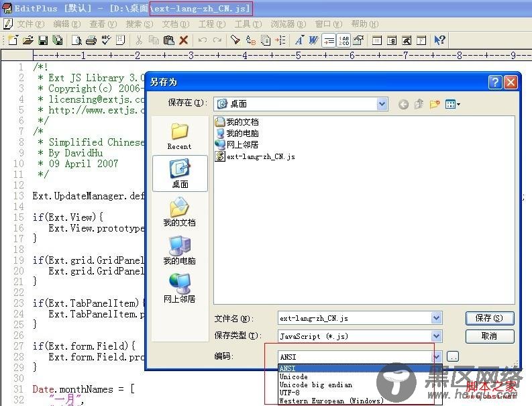Click the Copy toolbar icon

(154, 40)
